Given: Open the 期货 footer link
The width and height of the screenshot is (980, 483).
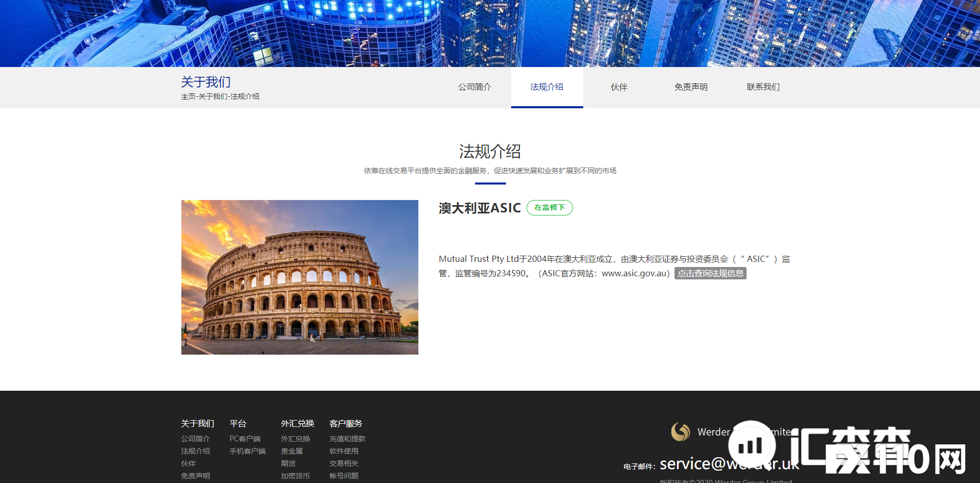Looking at the screenshot, I should [x=288, y=463].
